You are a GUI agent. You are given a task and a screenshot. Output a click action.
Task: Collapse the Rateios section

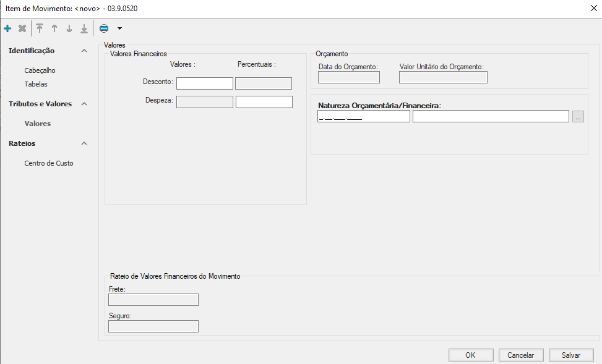click(x=84, y=143)
